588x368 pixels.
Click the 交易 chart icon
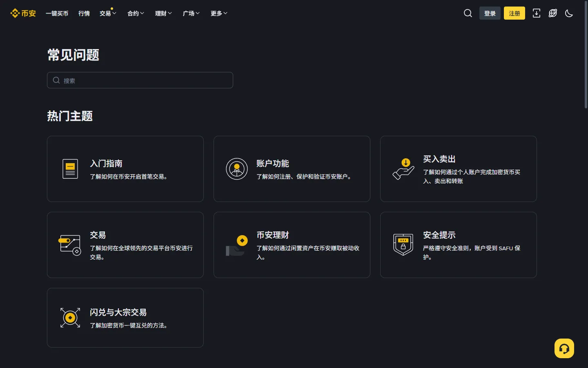point(70,245)
